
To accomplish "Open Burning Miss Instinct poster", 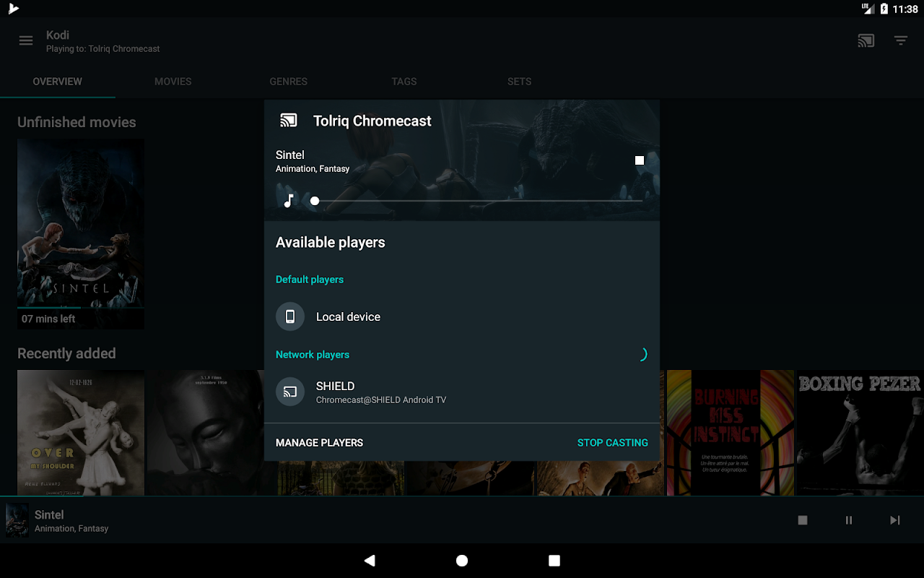I will click(731, 433).
